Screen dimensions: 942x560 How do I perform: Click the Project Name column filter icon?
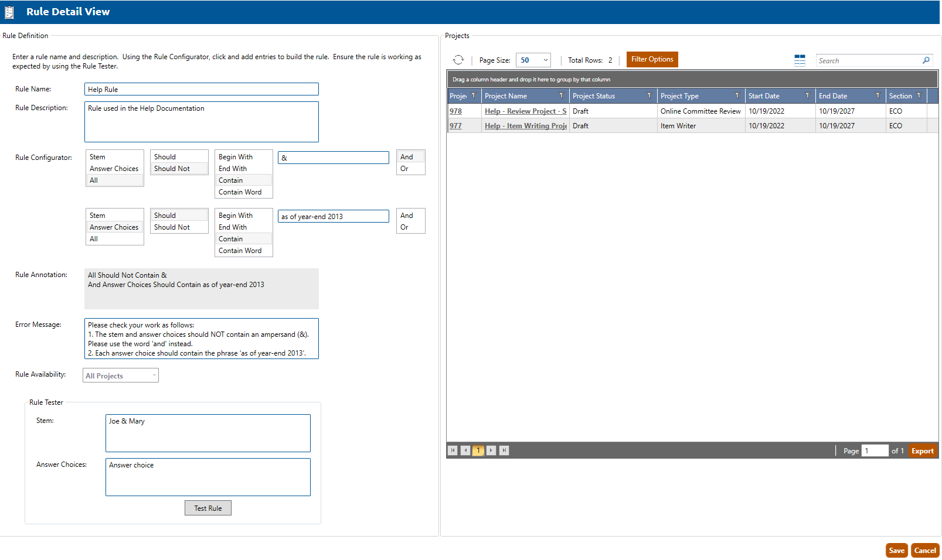561,95
